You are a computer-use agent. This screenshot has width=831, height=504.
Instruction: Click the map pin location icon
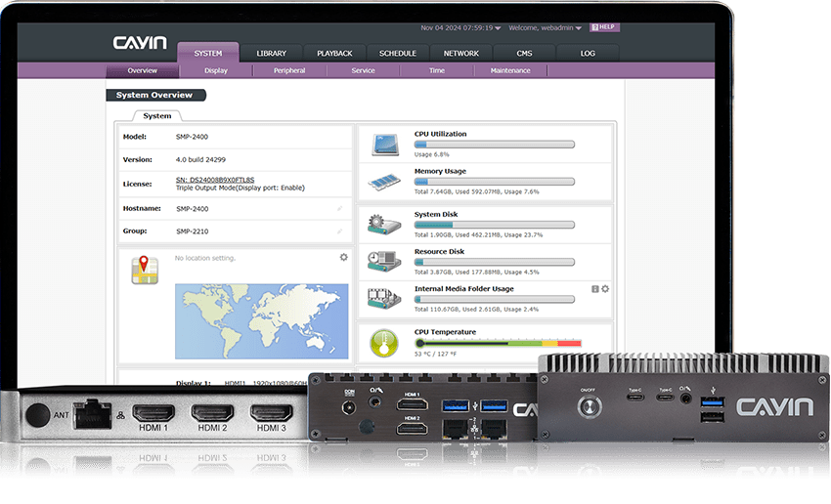pyautogui.click(x=146, y=270)
